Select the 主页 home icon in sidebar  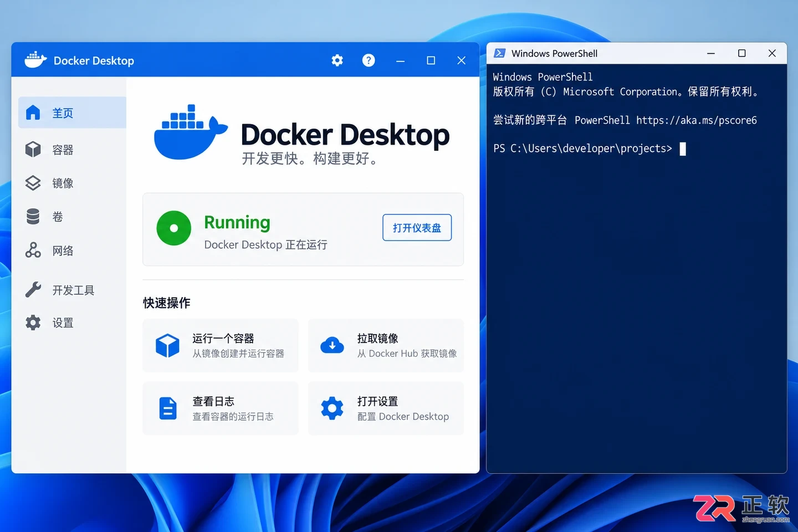point(33,112)
